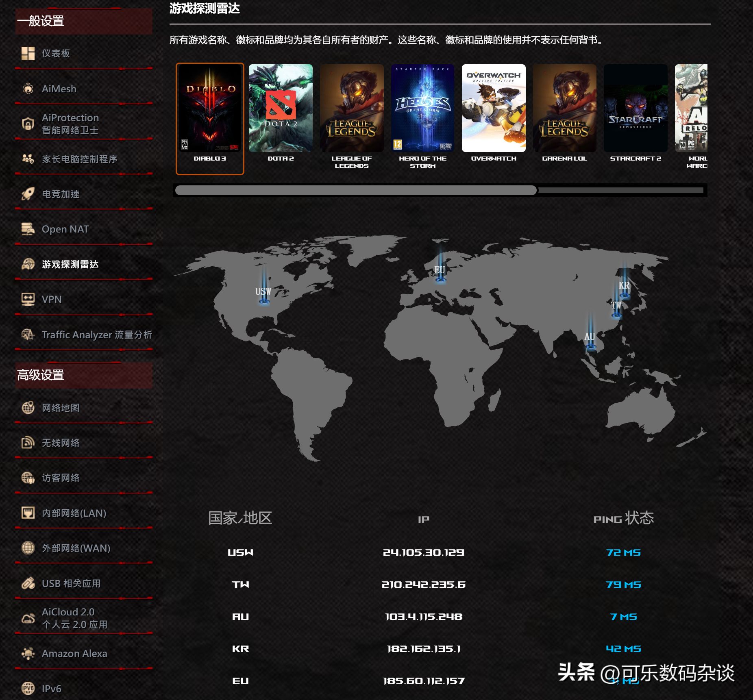Click the IPv6 icon
This screenshot has width=753, height=700.
click(x=28, y=688)
